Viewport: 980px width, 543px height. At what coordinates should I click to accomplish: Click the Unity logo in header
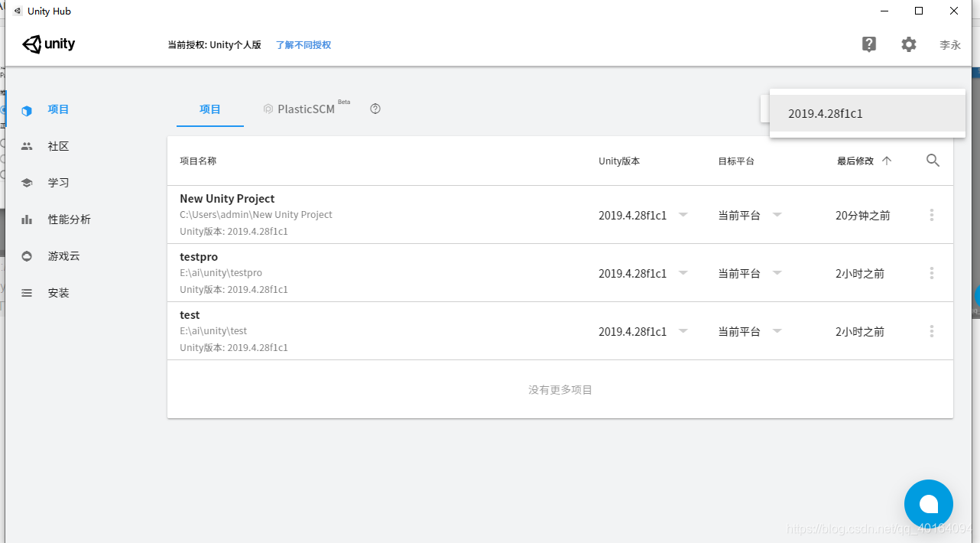click(49, 44)
